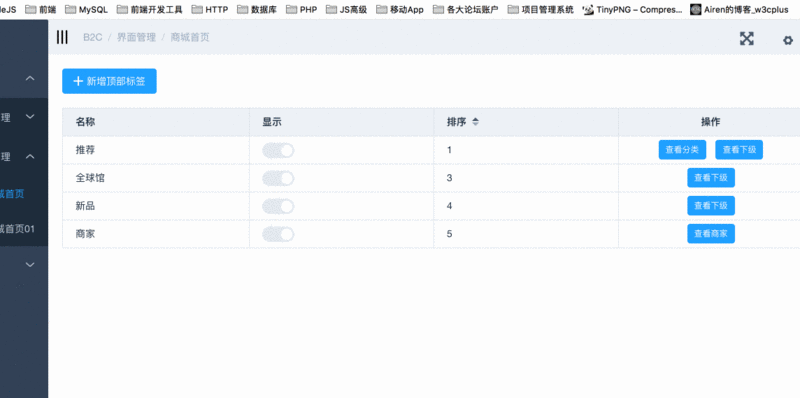Open the MySQL bookmark folder
This screenshot has width=800, height=398.
pyautogui.click(x=86, y=9)
